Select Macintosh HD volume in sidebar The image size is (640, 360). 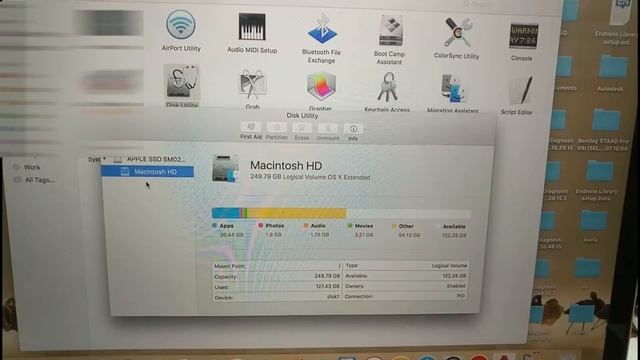147,172
